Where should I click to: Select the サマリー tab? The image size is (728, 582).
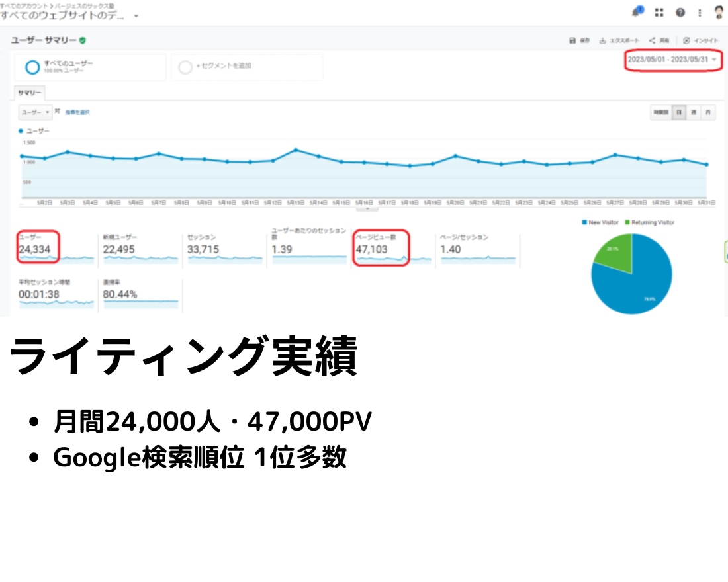[30, 93]
